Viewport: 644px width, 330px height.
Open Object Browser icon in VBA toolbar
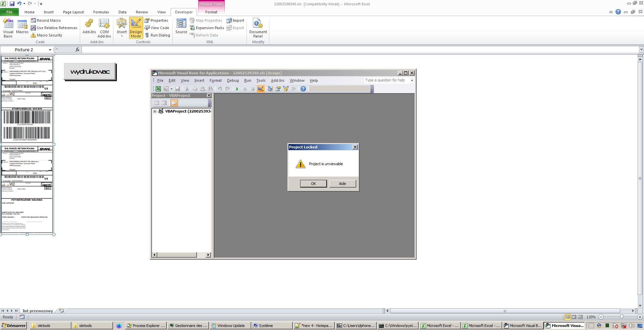[286, 89]
